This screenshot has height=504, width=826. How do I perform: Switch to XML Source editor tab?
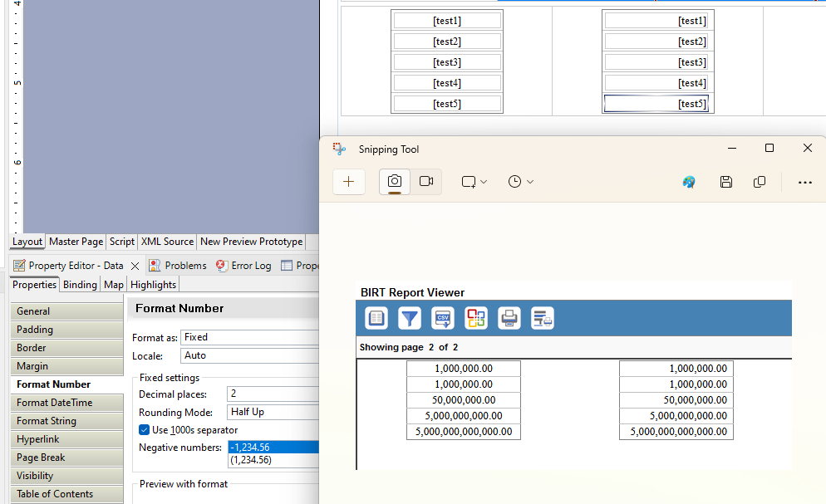pos(167,242)
